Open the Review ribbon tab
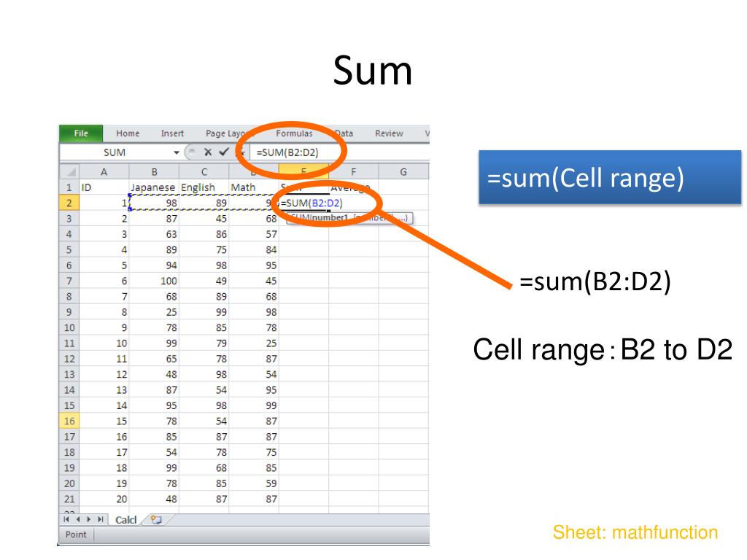 click(x=389, y=133)
